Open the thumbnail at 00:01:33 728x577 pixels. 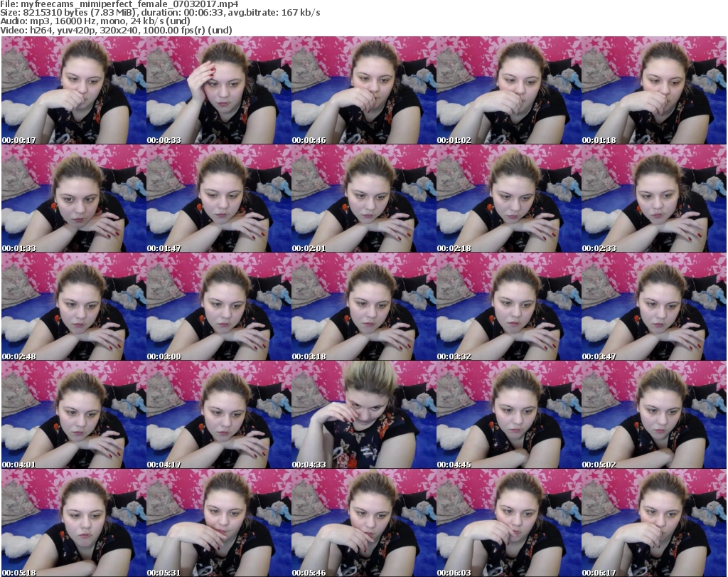pyautogui.click(x=74, y=198)
